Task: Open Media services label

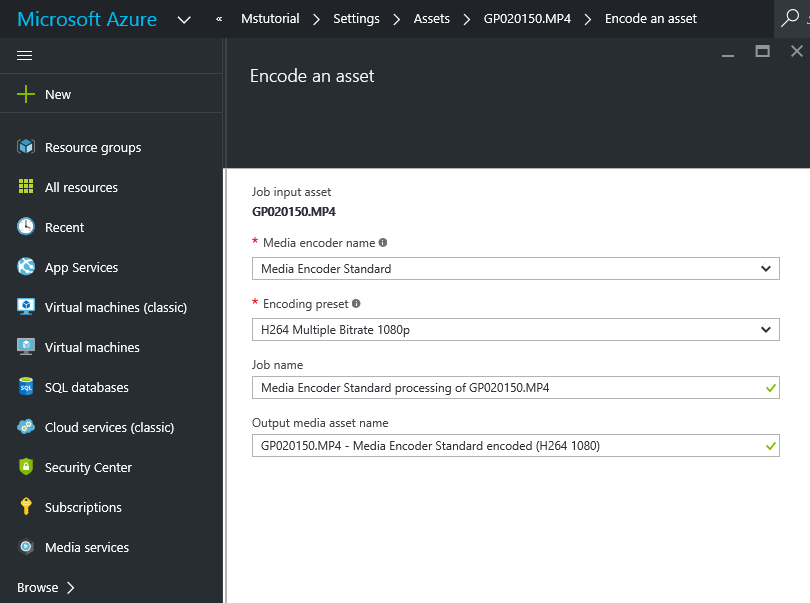Action: [87, 547]
